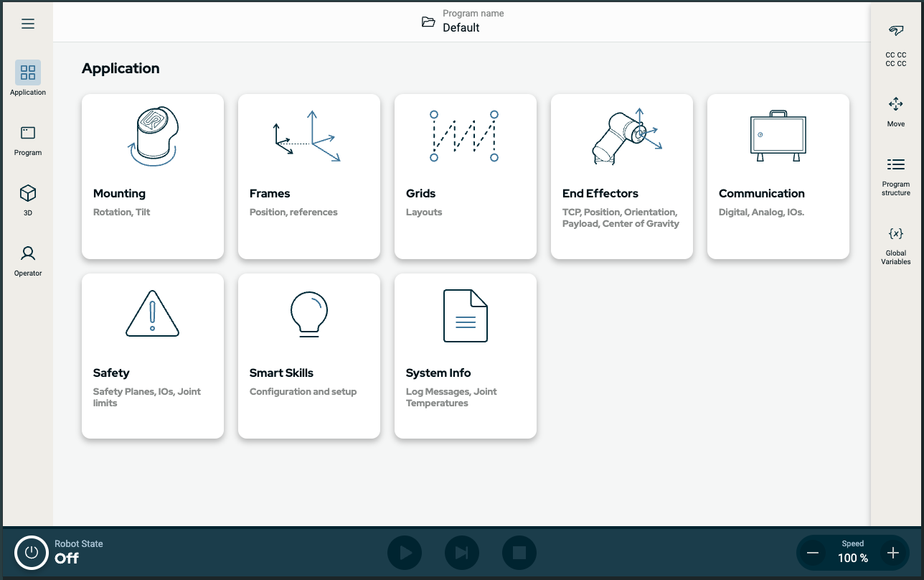Open the Grids layouts card
Image resolution: width=924 pixels, height=580 pixels.
465,176
